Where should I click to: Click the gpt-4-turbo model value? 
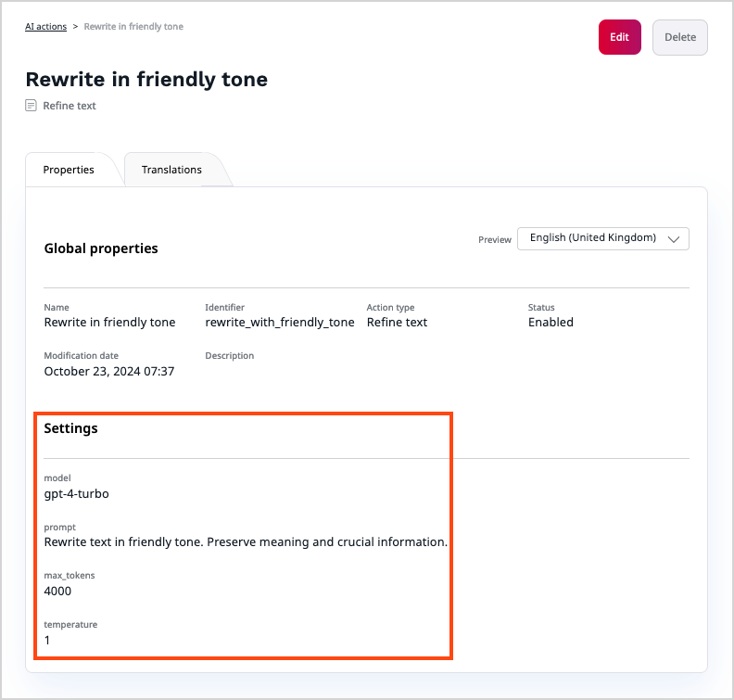(77, 493)
